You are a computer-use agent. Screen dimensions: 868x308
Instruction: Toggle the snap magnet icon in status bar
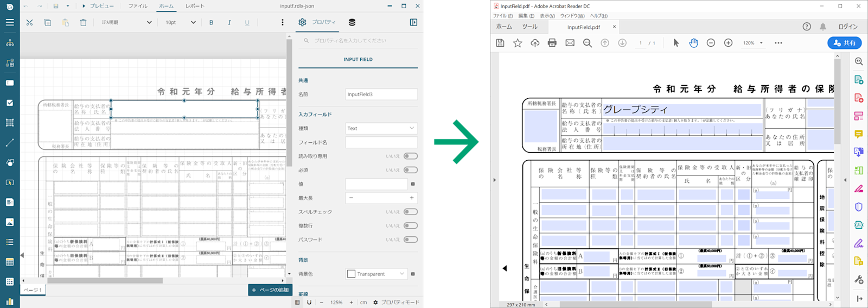click(309, 302)
